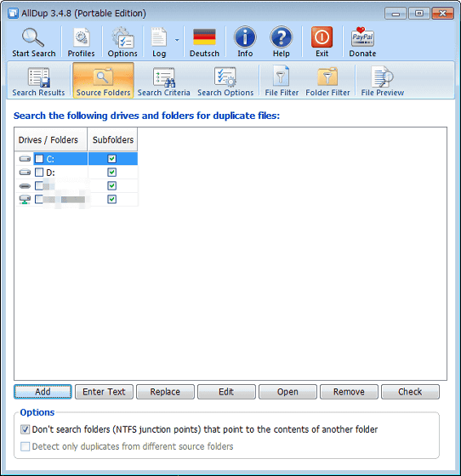The width and height of the screenshot is (461, 476).
Task: Click the Start Search magnifier icon
Action: click(x=33, y=37)
